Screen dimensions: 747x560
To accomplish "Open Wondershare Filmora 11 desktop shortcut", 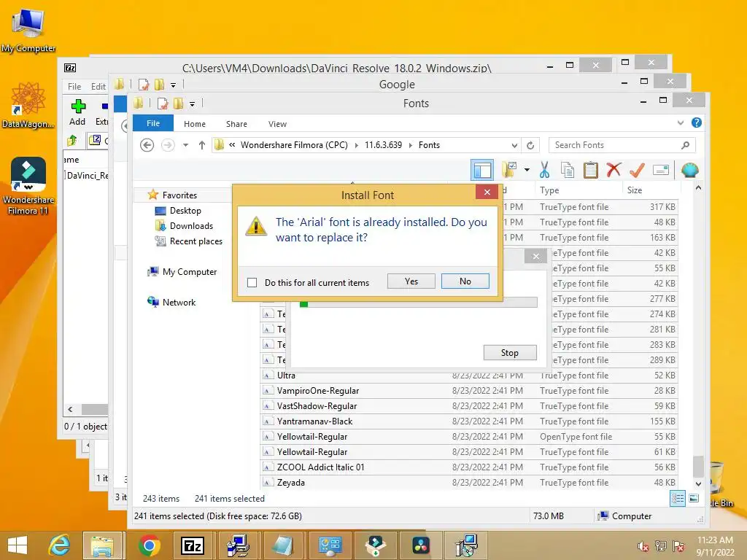I will click(x=28, y=185).
